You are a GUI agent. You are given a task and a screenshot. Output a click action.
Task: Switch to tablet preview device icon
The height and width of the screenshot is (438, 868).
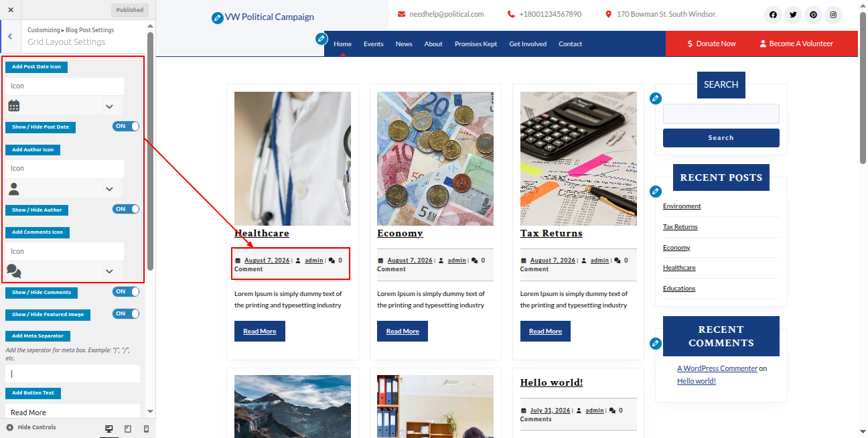tap(128, 429)
